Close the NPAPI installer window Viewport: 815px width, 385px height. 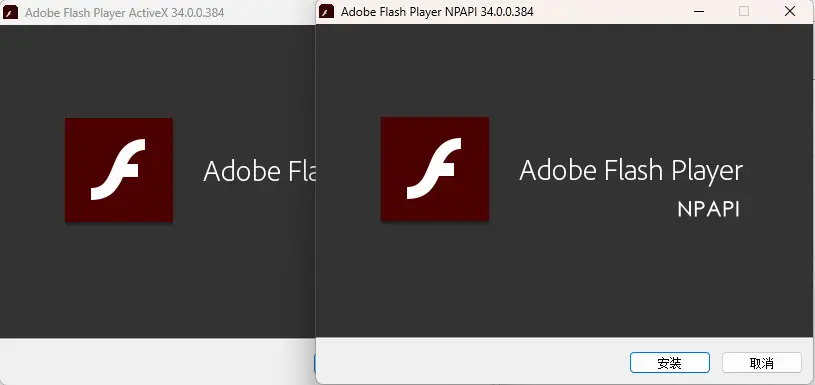click(x=790, y=11)
